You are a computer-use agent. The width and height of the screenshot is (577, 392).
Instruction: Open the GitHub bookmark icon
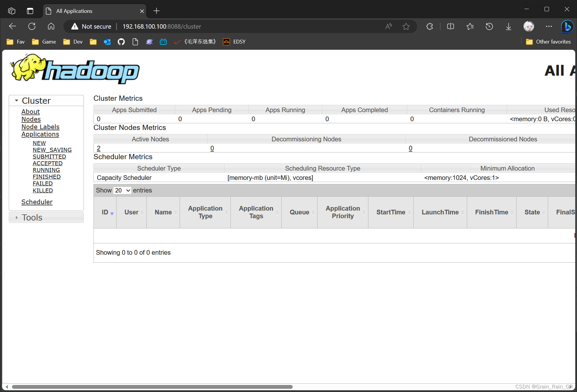(121, 42)
